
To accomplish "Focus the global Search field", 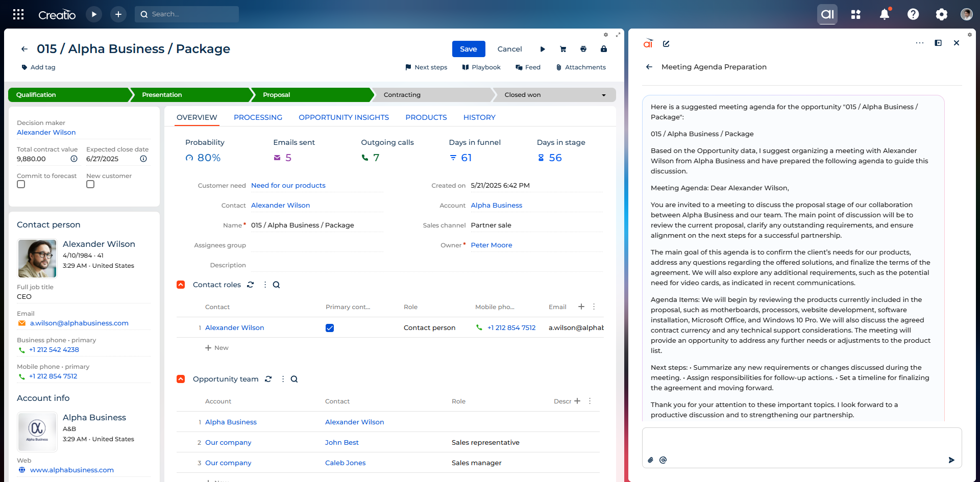I will click(x=187, y=14).
